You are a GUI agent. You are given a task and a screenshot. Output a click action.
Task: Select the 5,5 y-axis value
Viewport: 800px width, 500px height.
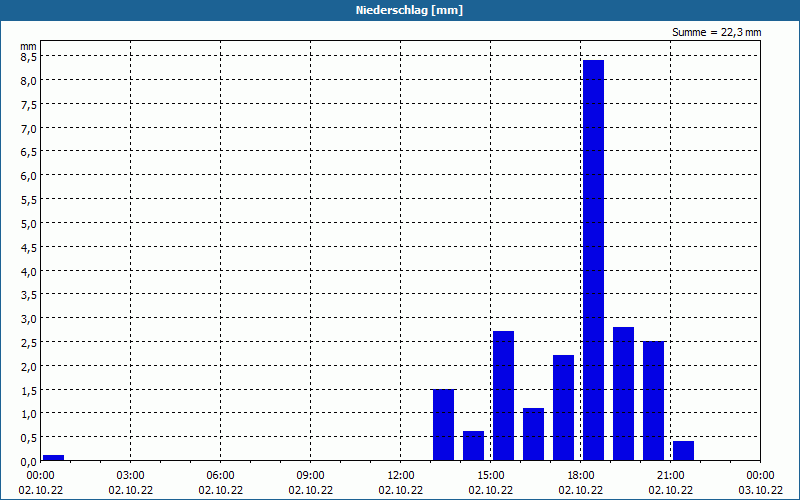[29, 200]
